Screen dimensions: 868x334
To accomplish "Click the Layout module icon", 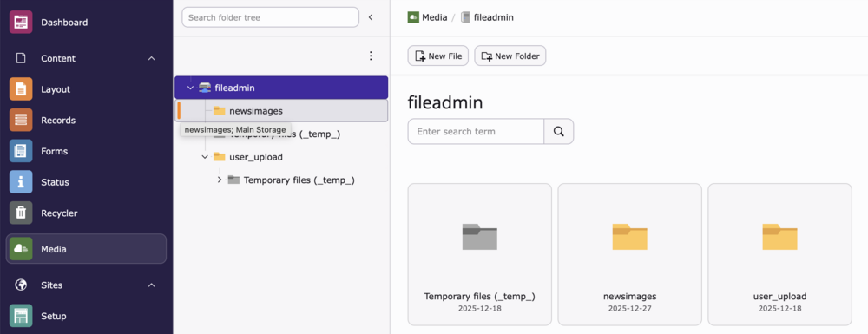I will click(21, 89).
